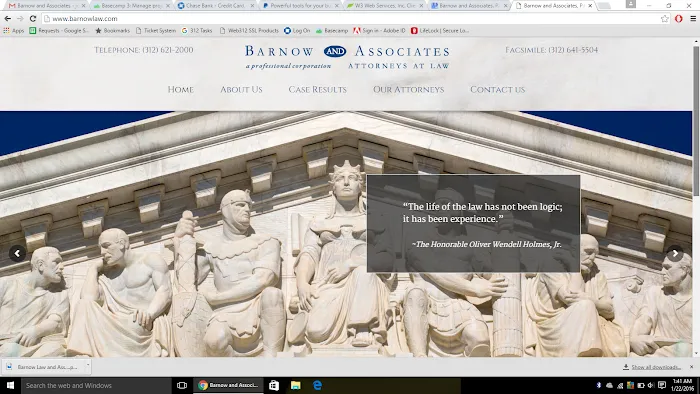Close the Chase Bank tab
The height and width of the screenshot is (394, 700).
click(x=252, y=6)
